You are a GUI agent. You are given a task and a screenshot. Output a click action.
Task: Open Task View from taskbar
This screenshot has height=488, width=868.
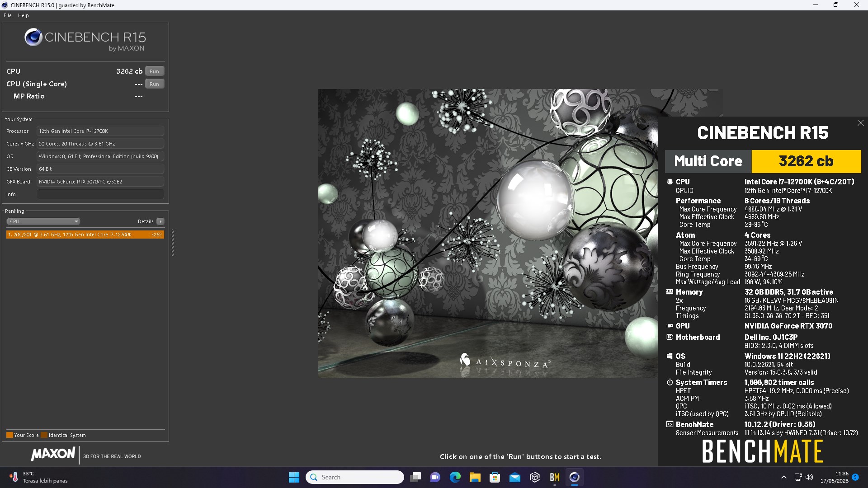coord(415,477)
